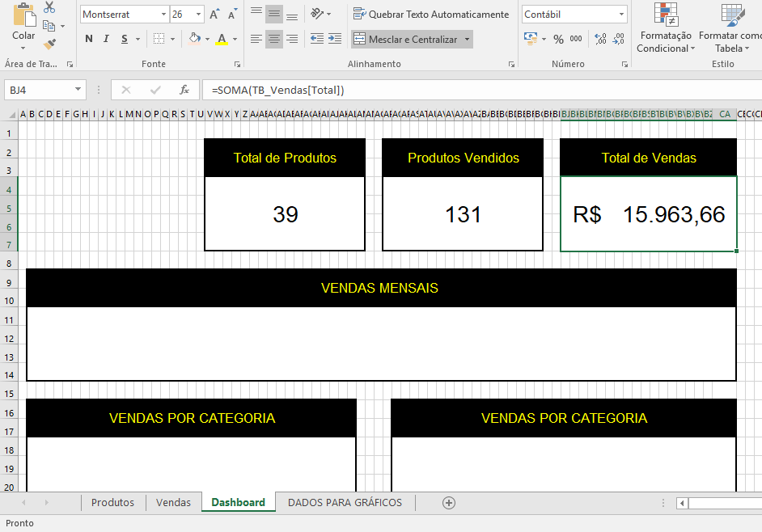Open DADOS PARA GRÁFICOS sheet tab

point(345,502)
